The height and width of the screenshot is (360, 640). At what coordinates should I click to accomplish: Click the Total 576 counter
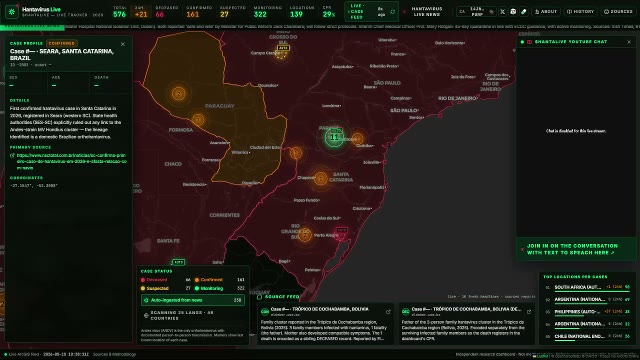click(x=120, y=12)
